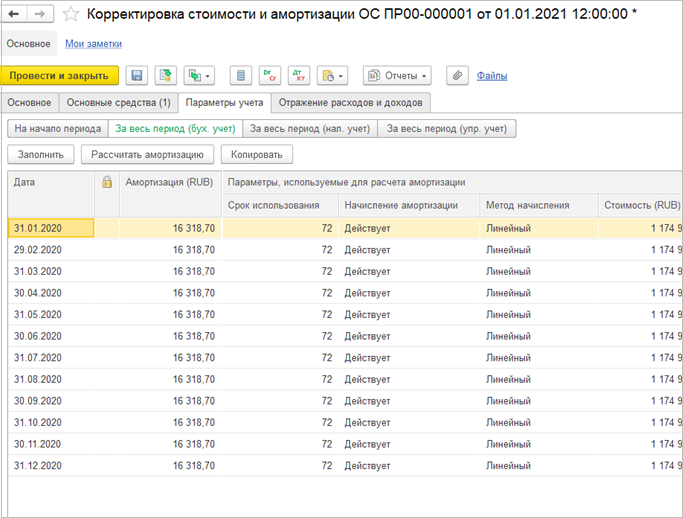Switch to Основные средства (1) tab
The width and height of the screenshot is (683, 518).
click(x=117, y=102)
